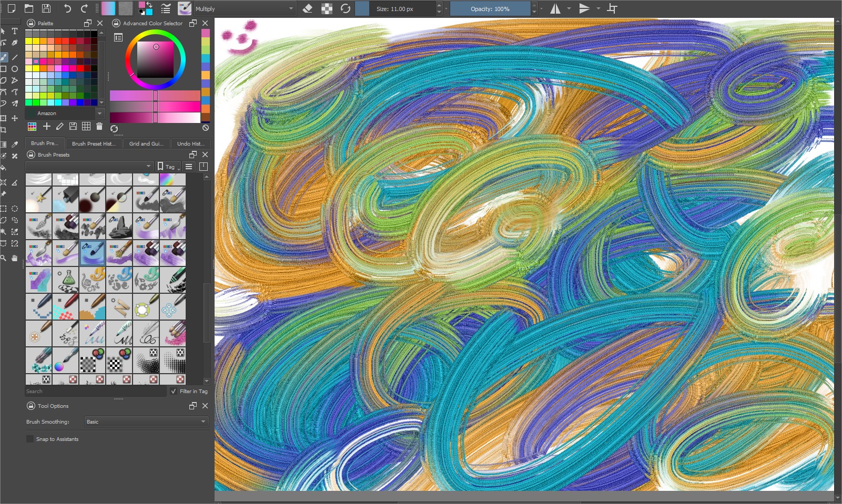This screenshot has height=504, width=842.
Task: Select the Text tool
Action: (x=15, y=32)
